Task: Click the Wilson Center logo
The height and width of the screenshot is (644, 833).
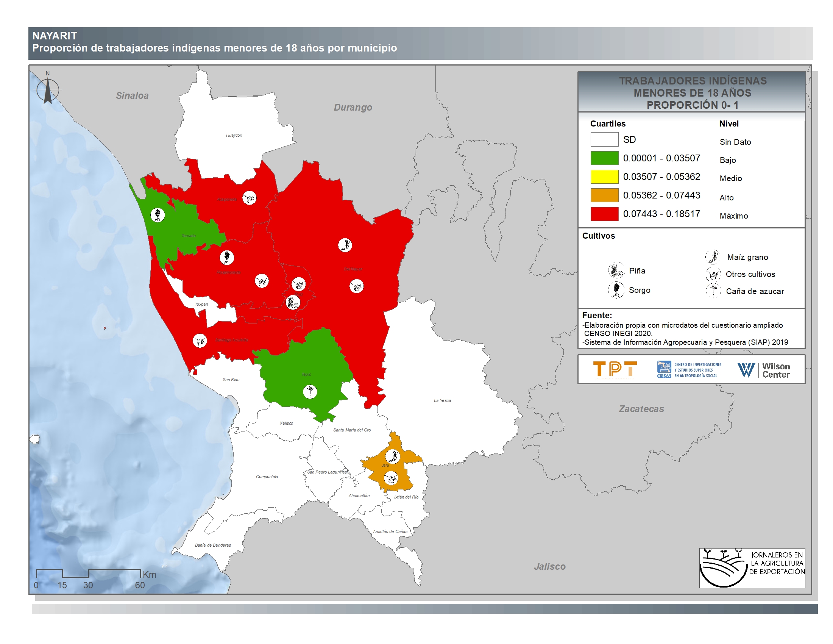Action: click(764, 370)
